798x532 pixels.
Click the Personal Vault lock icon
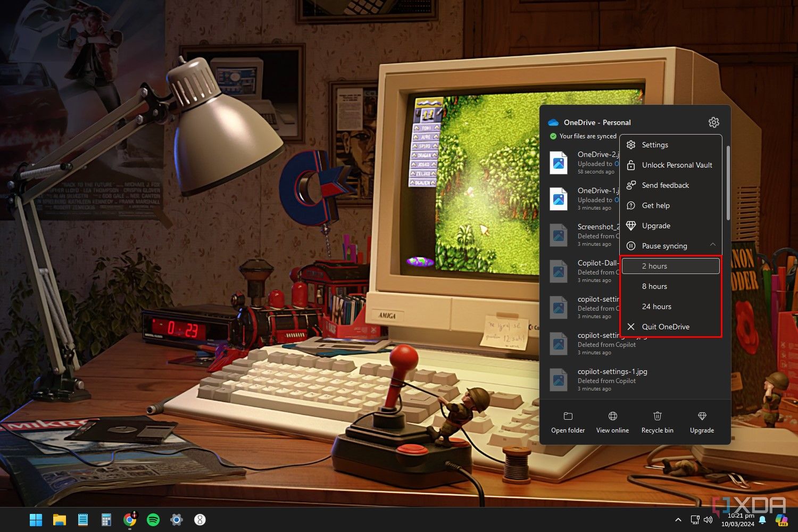pyautogui.click(x=631, y=165)
